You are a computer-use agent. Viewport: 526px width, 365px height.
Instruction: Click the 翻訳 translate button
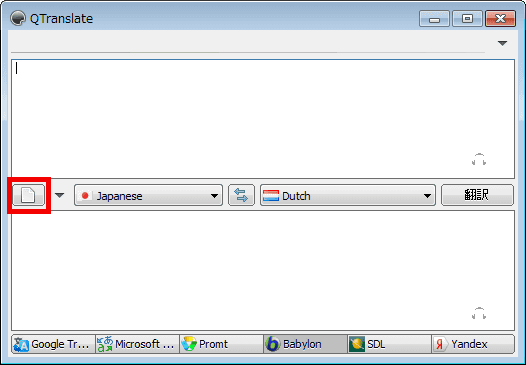(x=477, y=195)
